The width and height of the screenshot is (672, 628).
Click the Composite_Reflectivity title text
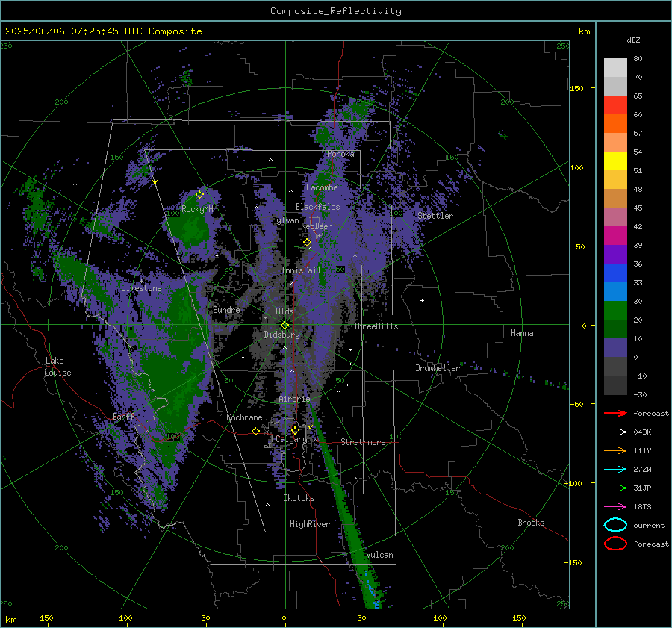(335, 11)
